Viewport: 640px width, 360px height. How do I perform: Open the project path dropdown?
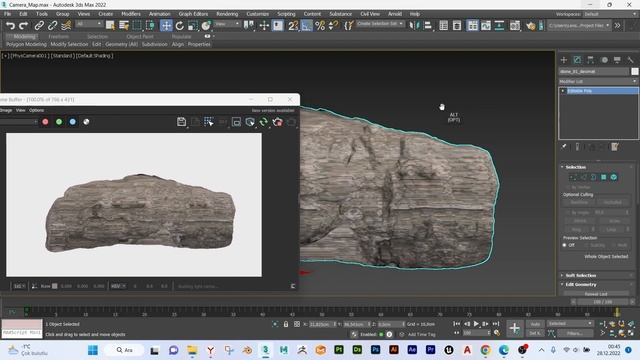(x=579, y=25)
